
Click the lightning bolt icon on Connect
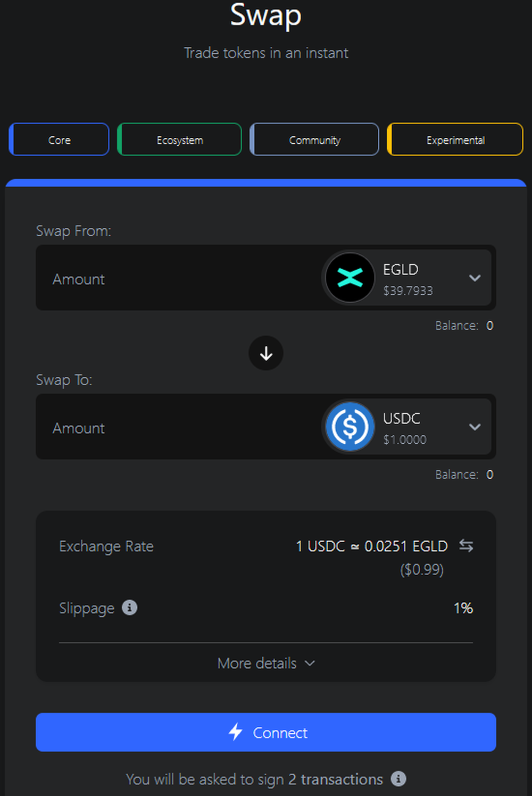(x=236, y=732)
